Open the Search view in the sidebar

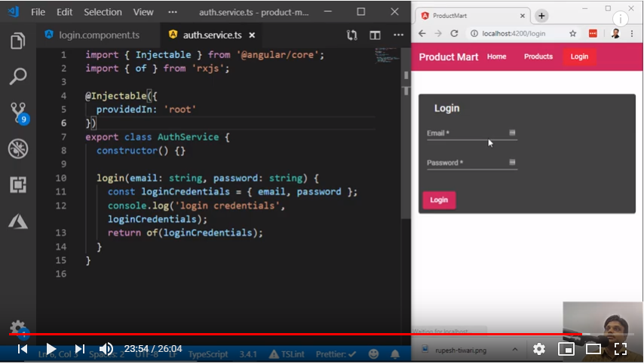pos(18,76)
